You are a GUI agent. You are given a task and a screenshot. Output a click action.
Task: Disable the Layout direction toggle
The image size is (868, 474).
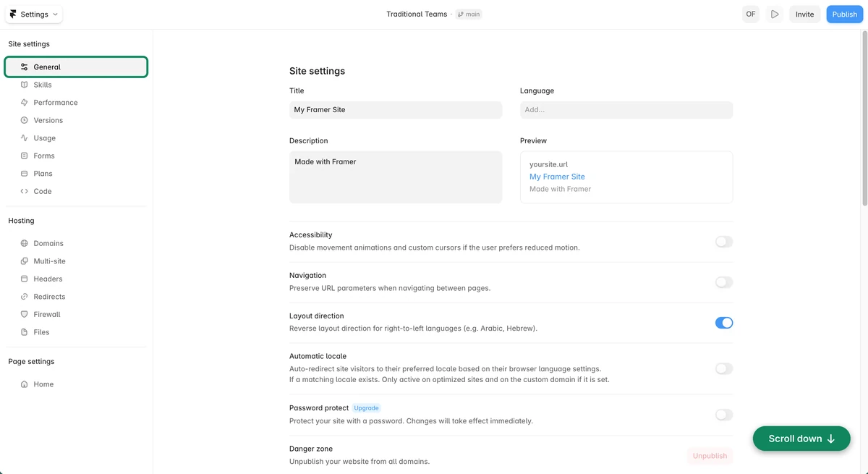click(x=723, y=323)
